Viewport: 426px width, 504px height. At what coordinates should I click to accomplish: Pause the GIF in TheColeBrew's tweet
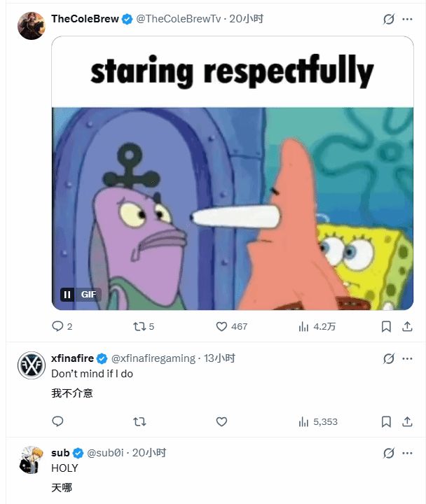point(68,295)
